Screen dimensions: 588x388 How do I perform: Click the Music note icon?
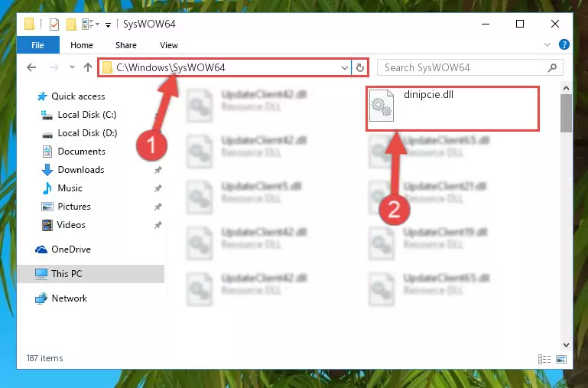pyautogui.click(x=47, y=188)
